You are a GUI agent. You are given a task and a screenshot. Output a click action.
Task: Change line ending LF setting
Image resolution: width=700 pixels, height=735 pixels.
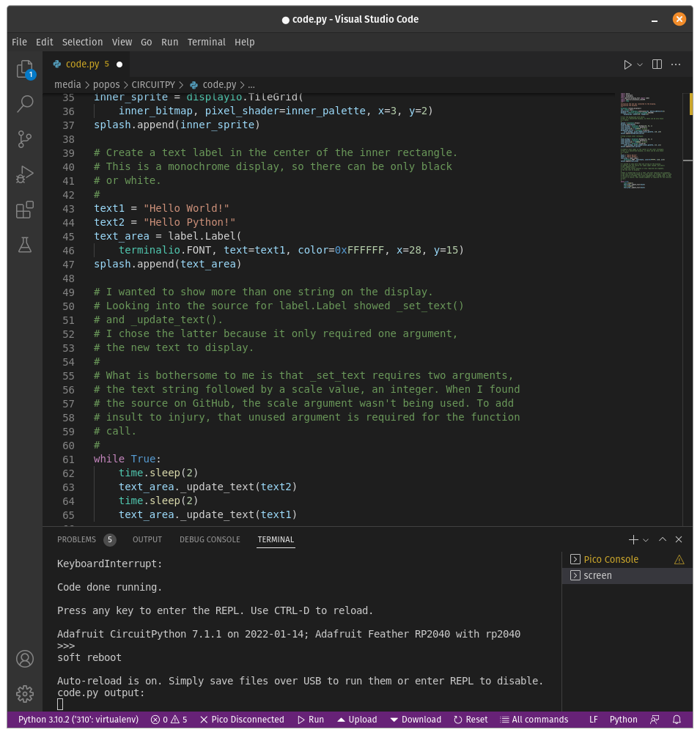593,720
